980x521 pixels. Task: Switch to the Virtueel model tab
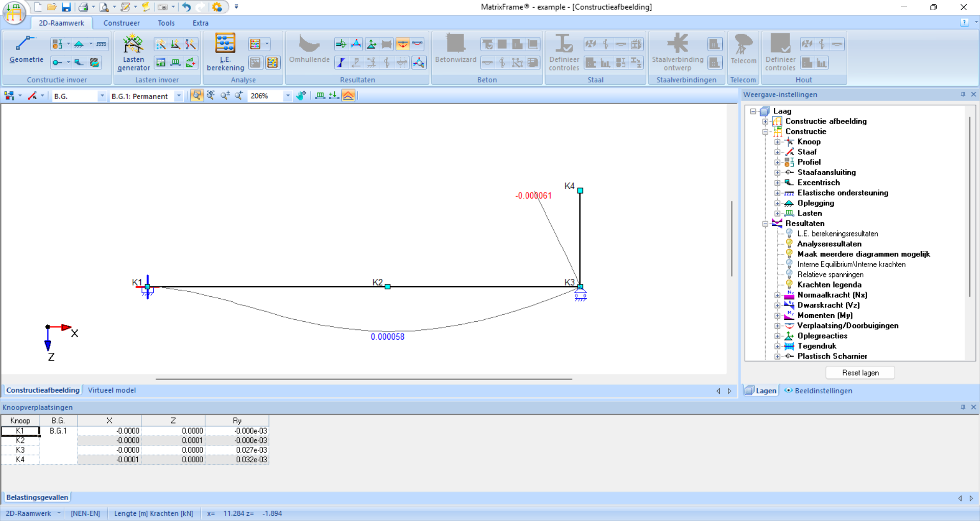coord(112,390)
